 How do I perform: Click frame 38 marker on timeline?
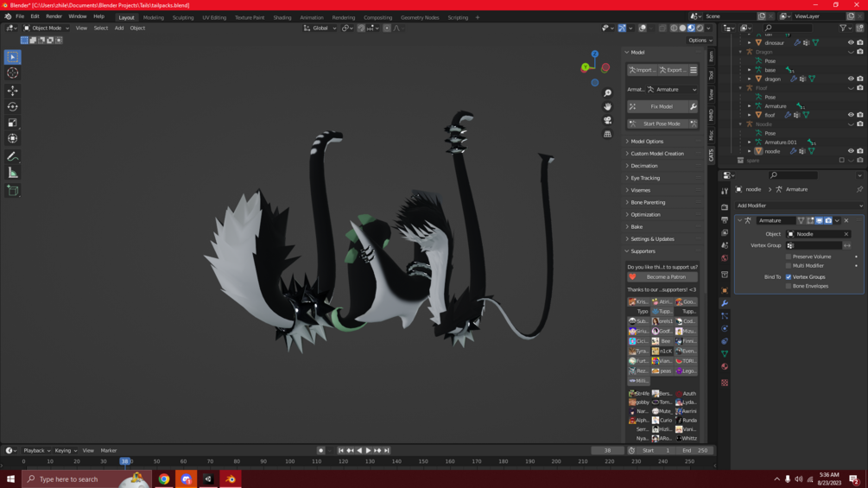click(x=125, y=461)
